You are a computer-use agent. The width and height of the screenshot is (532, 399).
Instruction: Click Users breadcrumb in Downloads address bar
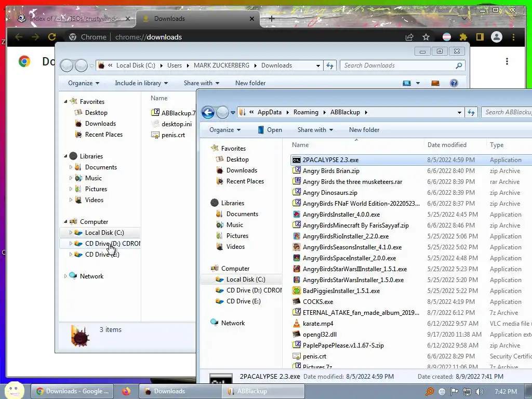click(x=175, y=65)
